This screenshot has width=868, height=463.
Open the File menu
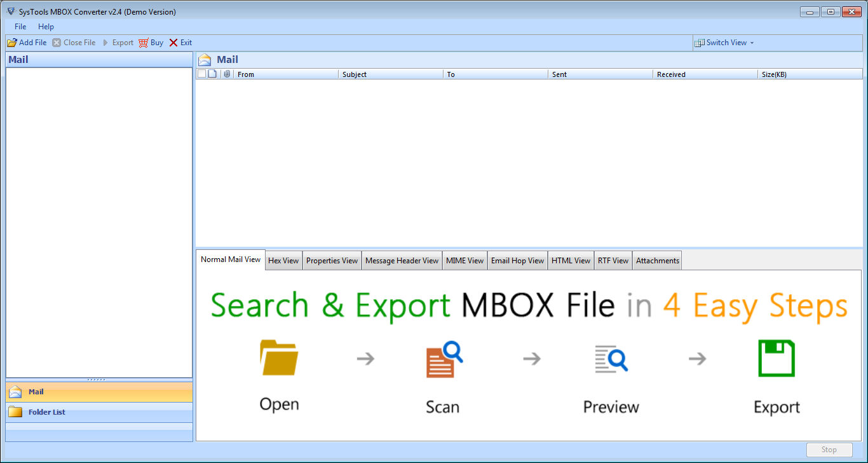pyautogui.click(x=20, y=27)
